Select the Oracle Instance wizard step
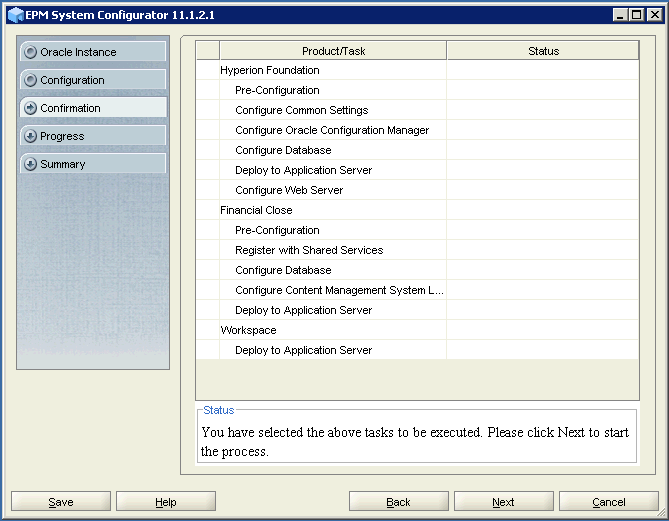The height and width of the screenshot is (521, 669). pyautogui.click(x=93, y=52)
